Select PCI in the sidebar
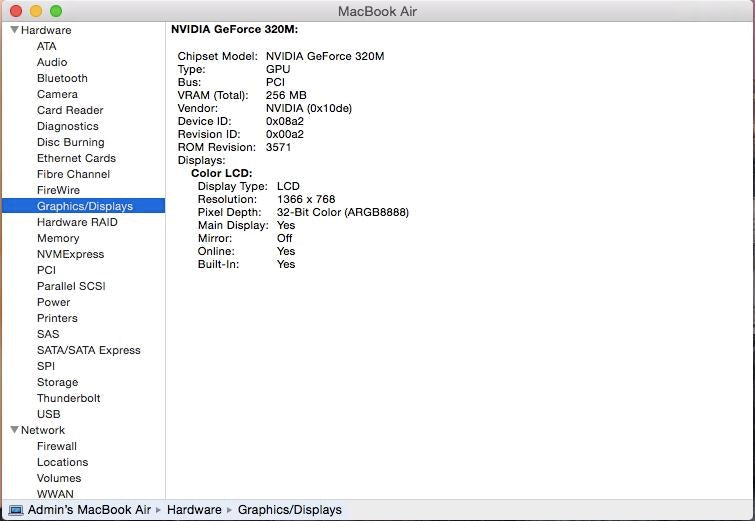Screen dimensions: 755x521 [46, 270]
